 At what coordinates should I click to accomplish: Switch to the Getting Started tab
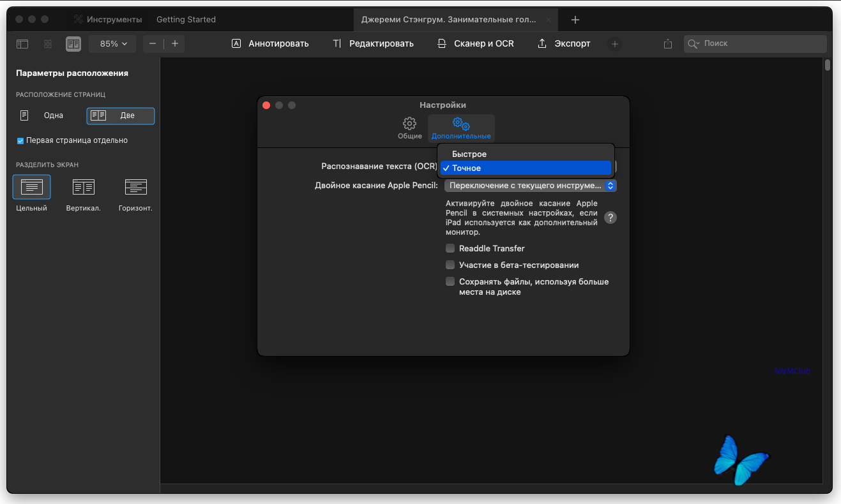click(x=186, y=20)
